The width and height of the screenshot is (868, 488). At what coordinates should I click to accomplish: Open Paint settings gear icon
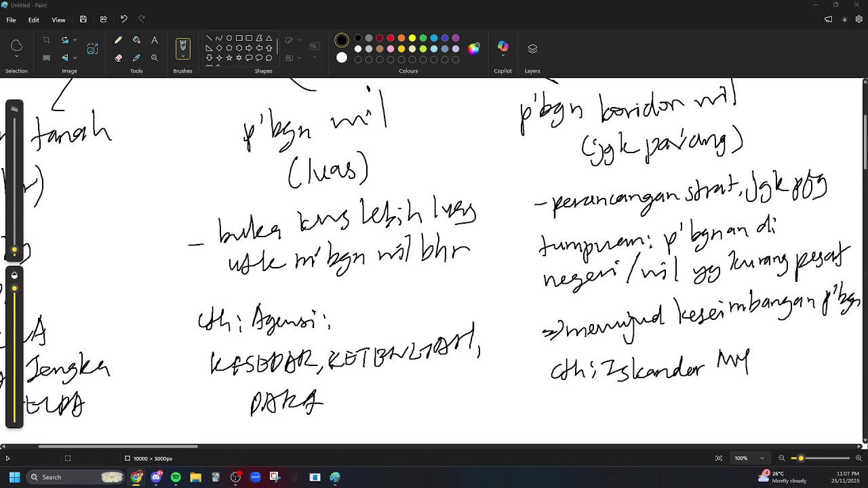pyautogui.click(x=859, y=20)
